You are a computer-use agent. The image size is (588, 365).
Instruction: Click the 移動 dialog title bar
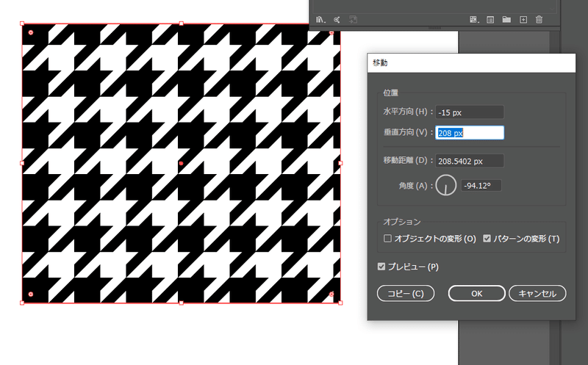(x=471, y=63)
